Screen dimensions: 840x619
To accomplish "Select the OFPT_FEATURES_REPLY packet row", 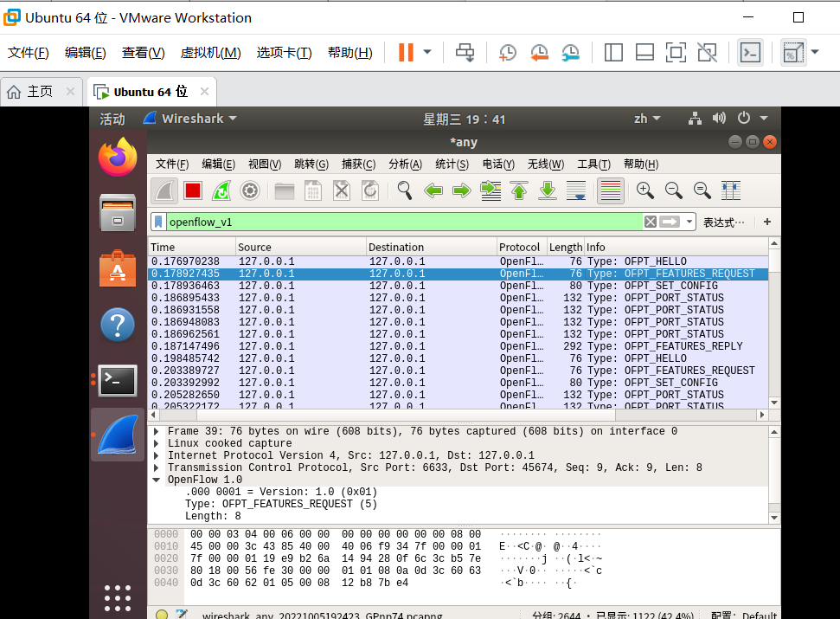I will pyautogui.click(x=458, y=346).
